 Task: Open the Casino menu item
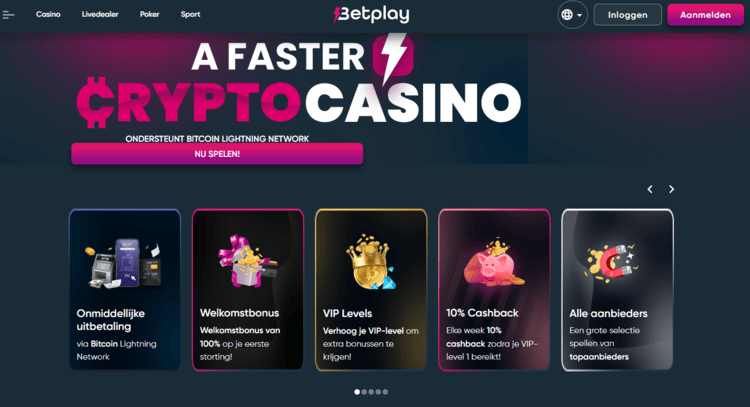(x=48, y=14)
